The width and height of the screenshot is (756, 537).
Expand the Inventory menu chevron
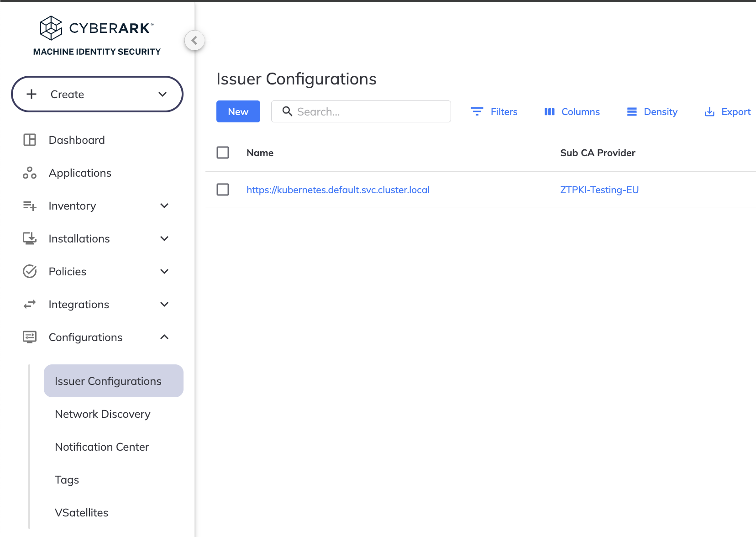[164, 205]
